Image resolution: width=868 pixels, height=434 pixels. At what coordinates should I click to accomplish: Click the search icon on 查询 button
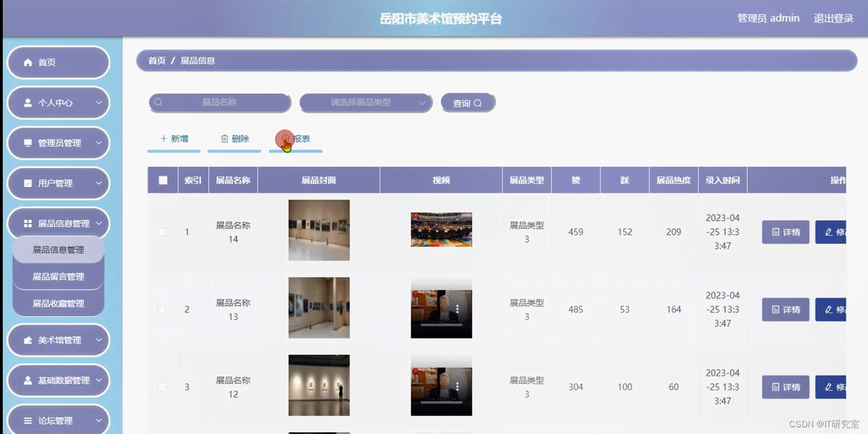[x=478, y=103]
